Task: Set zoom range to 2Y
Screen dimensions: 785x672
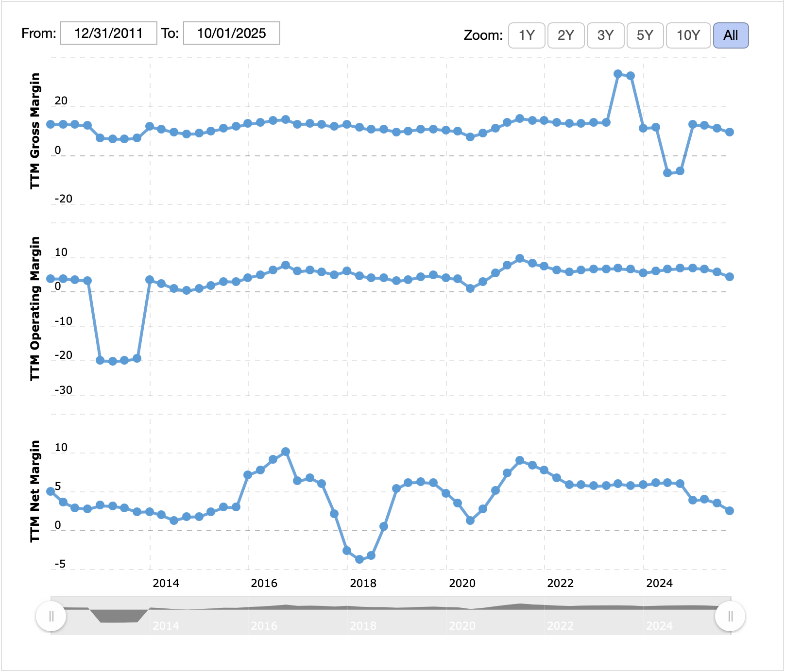Action: 566,35
